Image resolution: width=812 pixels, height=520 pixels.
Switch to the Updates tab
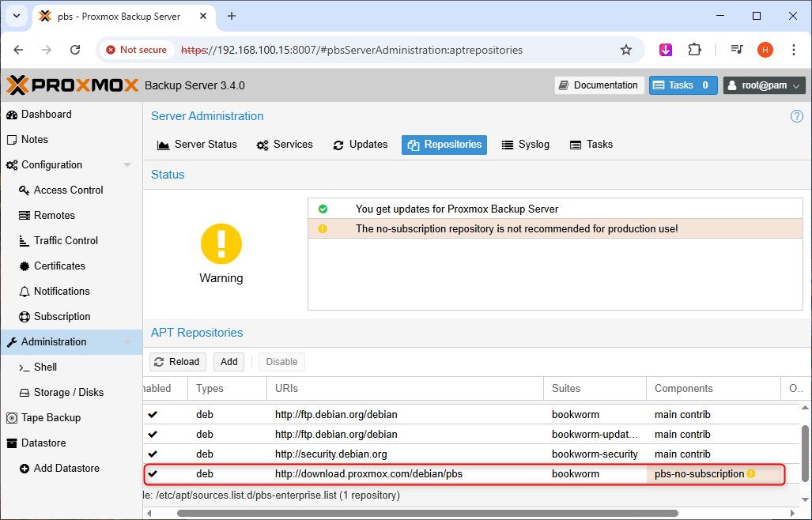pos(361,145)
